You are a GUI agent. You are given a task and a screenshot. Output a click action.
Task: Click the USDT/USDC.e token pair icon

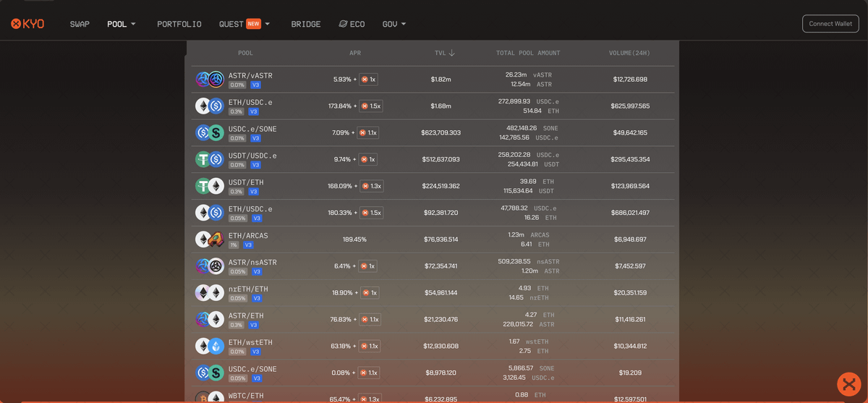(x=209, y=159)
